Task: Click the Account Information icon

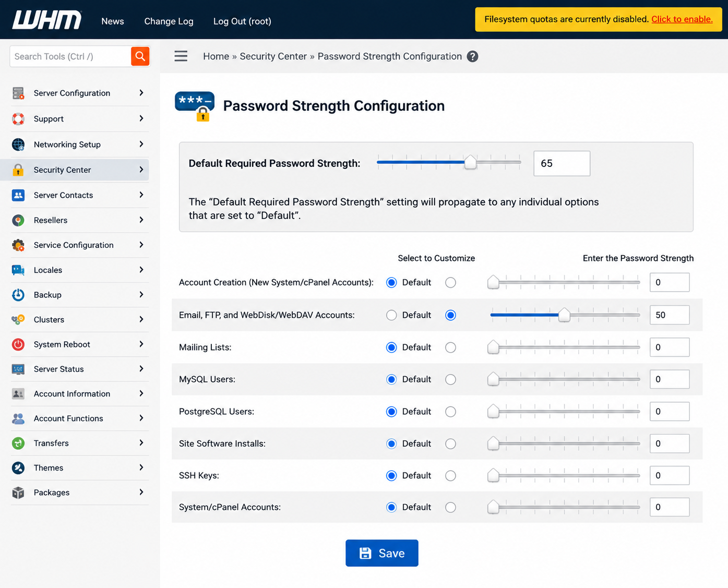Action: pos(18,393)
